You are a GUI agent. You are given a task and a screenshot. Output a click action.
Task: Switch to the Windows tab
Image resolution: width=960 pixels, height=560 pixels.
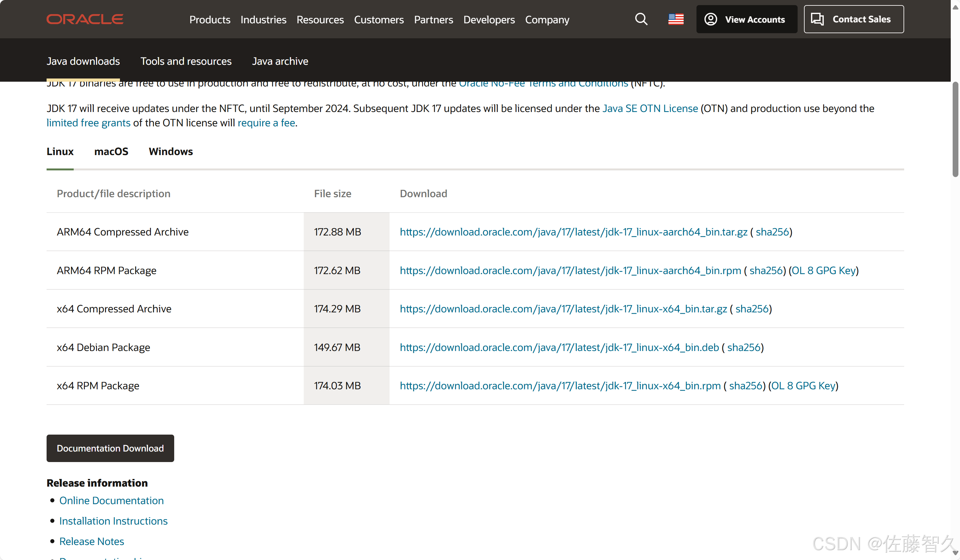click(x=171, y=152)
